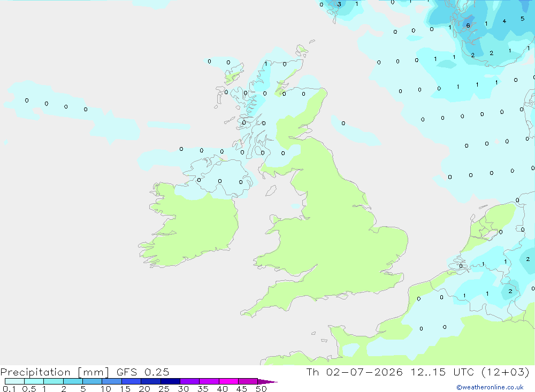The width and height of the screenshot is (535, 392).
Task: Click the '0.1' legend scale label
Action: pos(9,389)
